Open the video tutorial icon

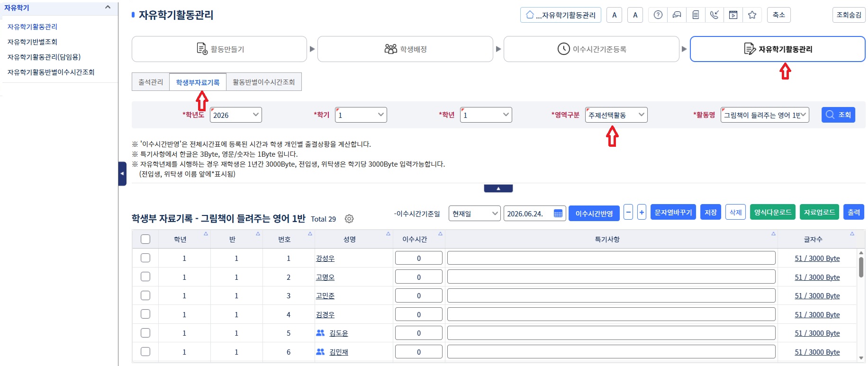click(x=733, y=15)
